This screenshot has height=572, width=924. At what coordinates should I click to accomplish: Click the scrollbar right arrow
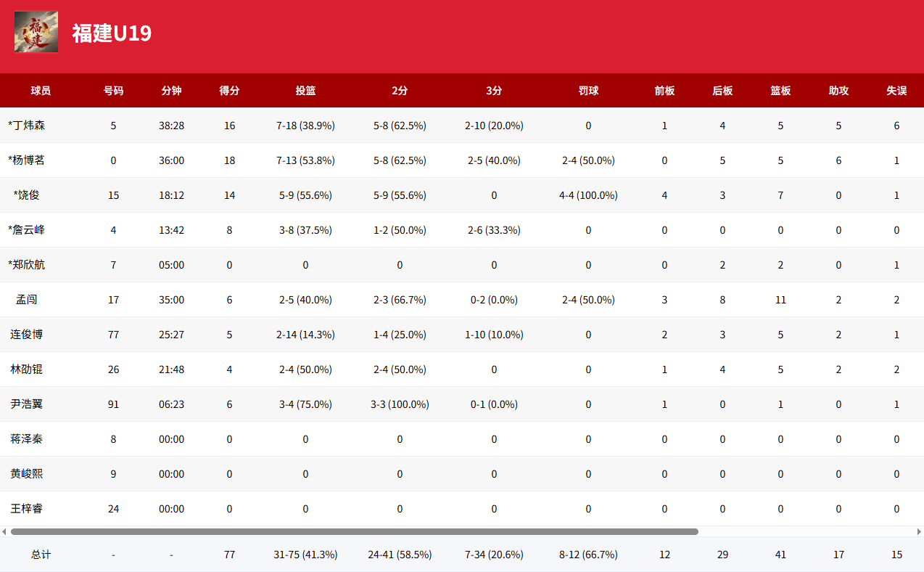[x=920, y=532]
